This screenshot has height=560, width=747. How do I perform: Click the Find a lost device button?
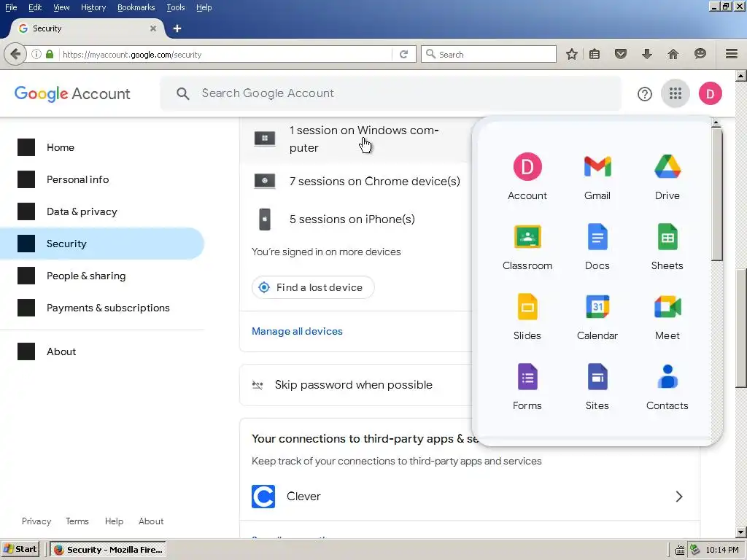(312, 287)
